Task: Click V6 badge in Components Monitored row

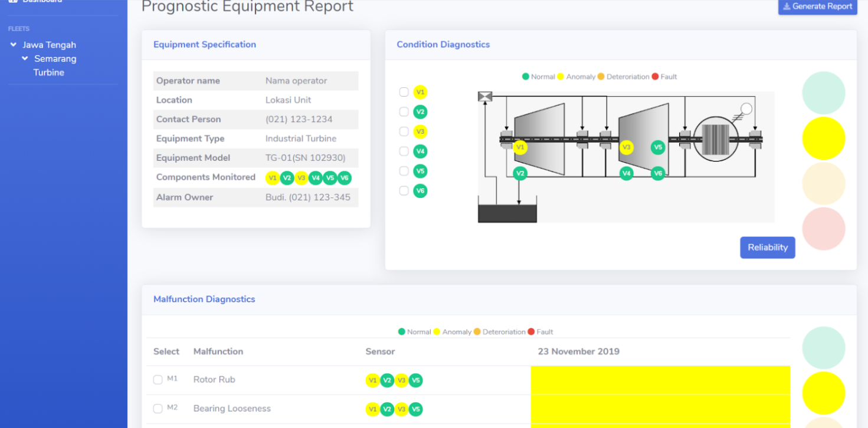Action: pos(345,178)
